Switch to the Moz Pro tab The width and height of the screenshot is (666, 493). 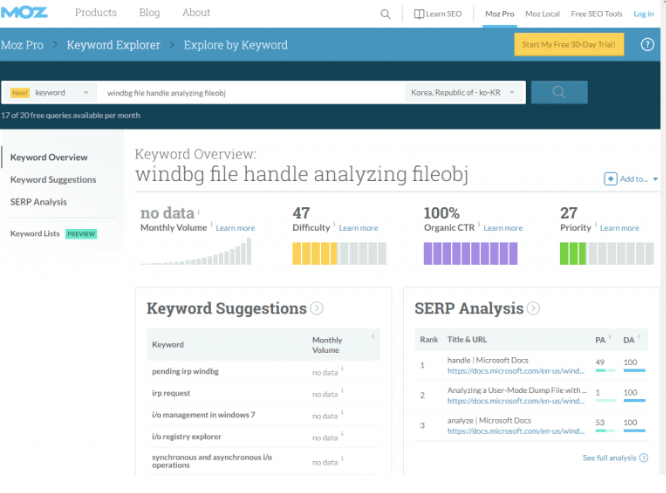500,14
